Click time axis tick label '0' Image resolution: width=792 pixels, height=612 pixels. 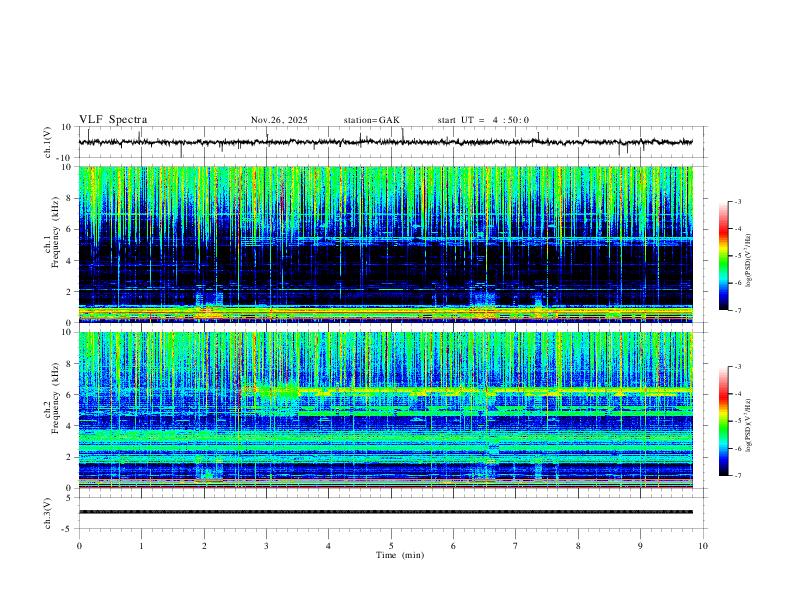click(x=79, y=546)
